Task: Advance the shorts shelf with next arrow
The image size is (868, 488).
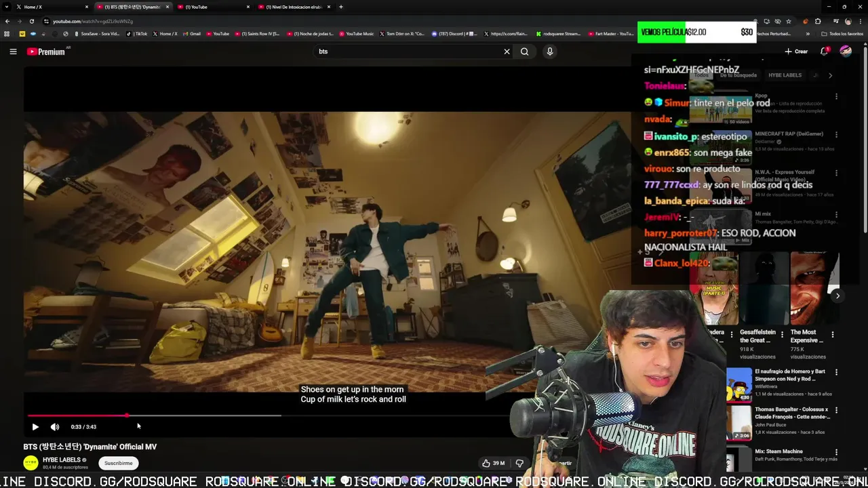Action: 837,296
